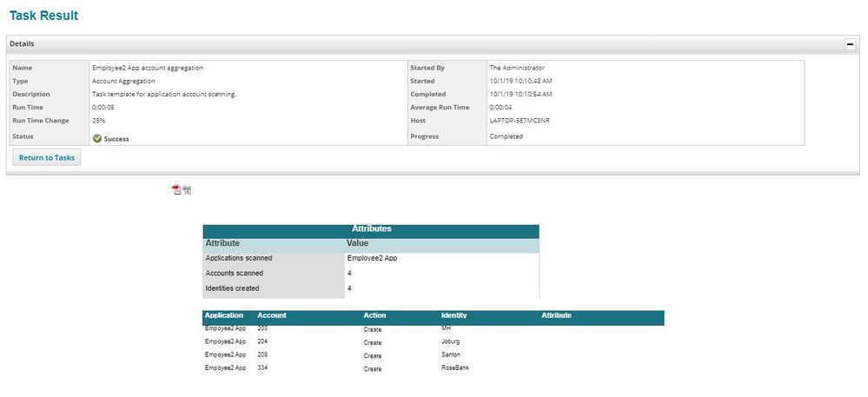Select the identity 'RoseBank'
Image resolution: width=868 pixels, height=397 pixels.
click(455, 368)
